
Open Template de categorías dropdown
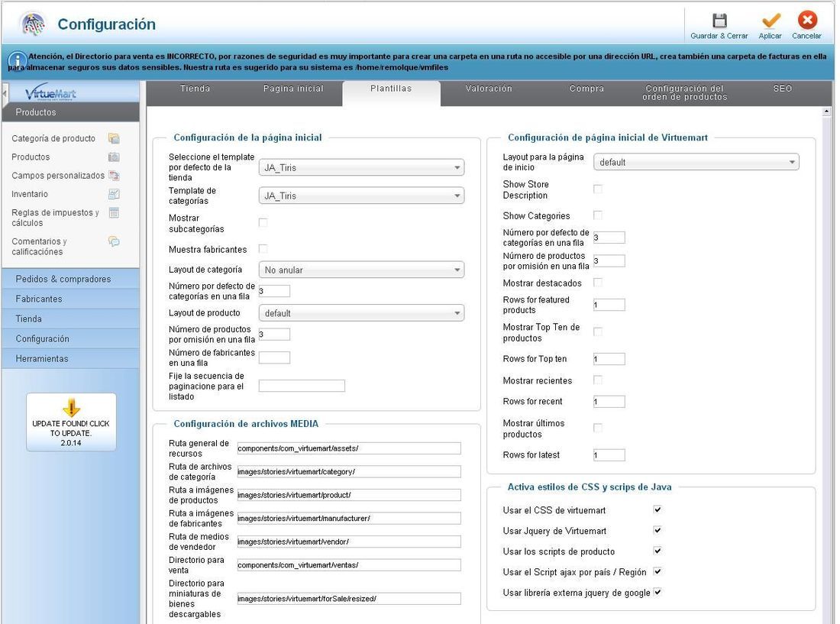coord(361,196)
